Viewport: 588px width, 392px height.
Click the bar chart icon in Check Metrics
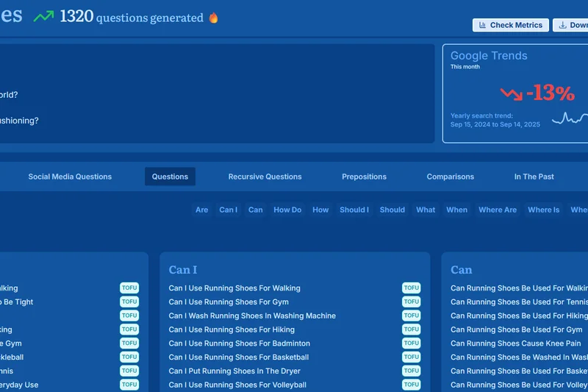tap(483, 25)
